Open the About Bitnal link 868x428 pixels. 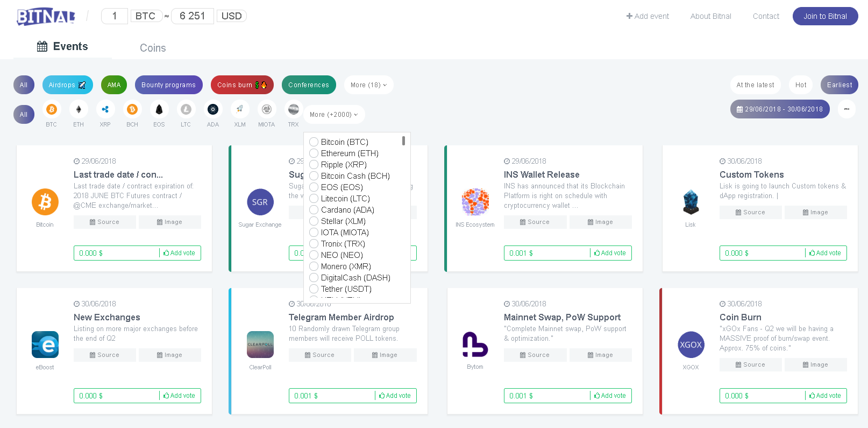pos(711,16)
